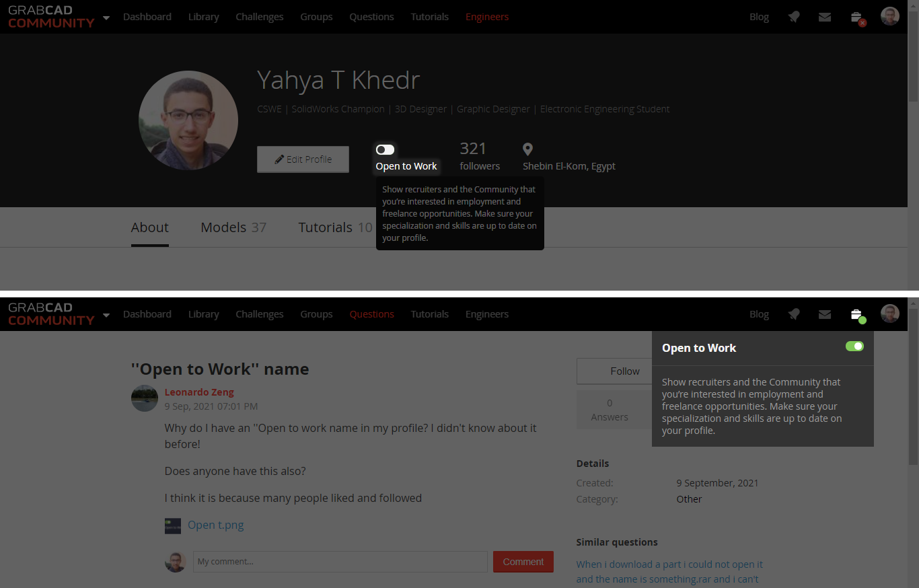Click the red Comment button
The height and width of the screenshot is (588, 919).
[x=523, y=562]
